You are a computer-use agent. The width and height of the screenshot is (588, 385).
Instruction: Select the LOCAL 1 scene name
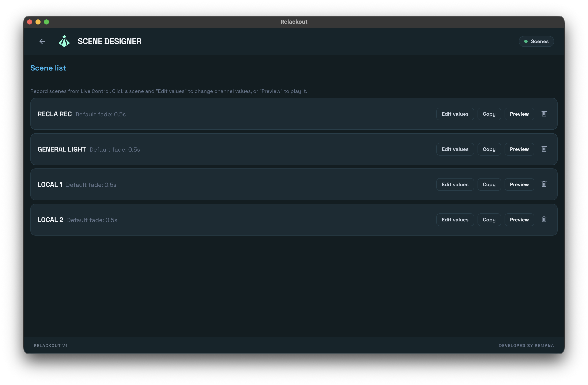coord(50,185)
